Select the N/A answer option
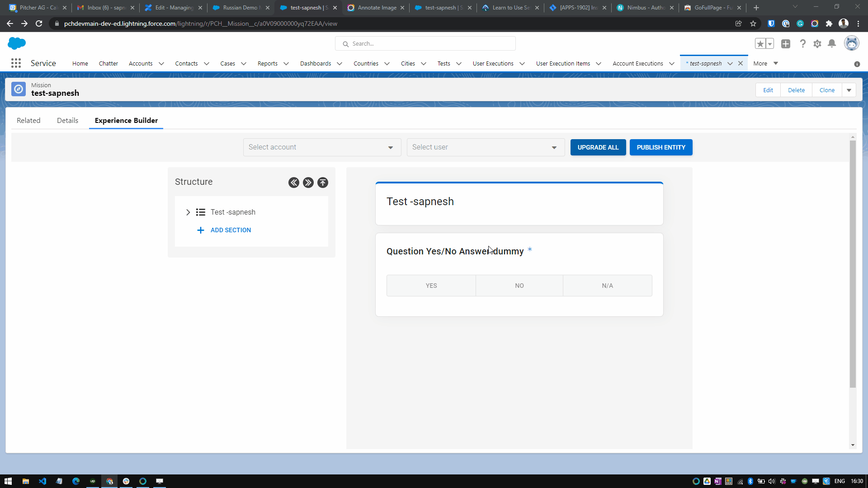The image size is (868, 488). point(607,286)
